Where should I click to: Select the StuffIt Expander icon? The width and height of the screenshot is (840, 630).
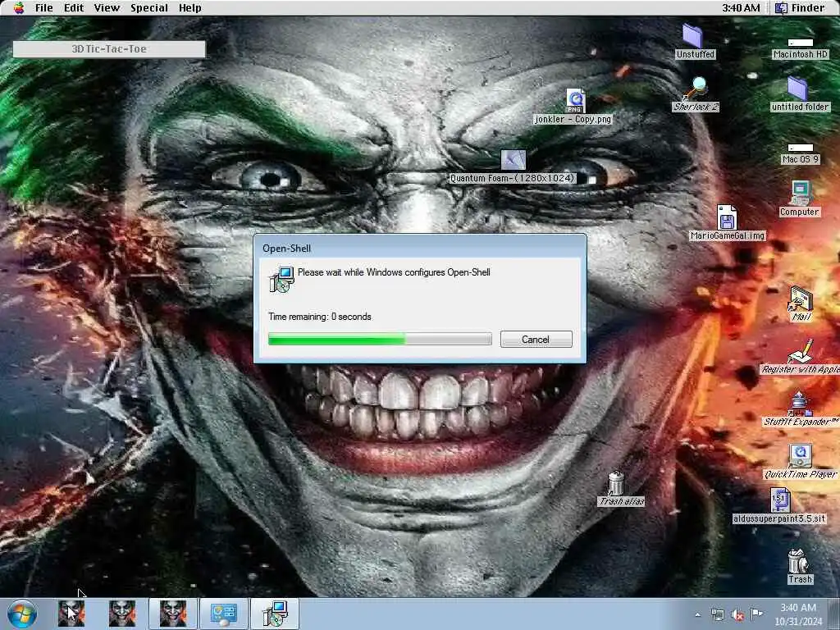(x=799, y=404)
